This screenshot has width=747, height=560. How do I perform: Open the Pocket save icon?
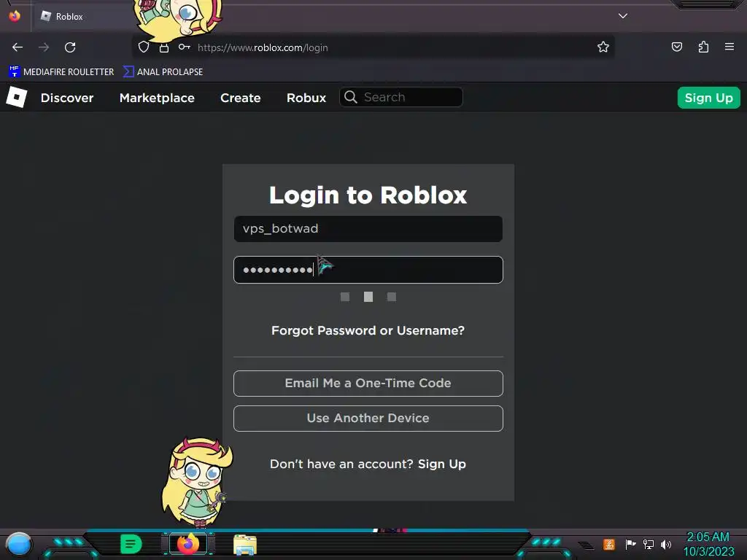[676, 47]
